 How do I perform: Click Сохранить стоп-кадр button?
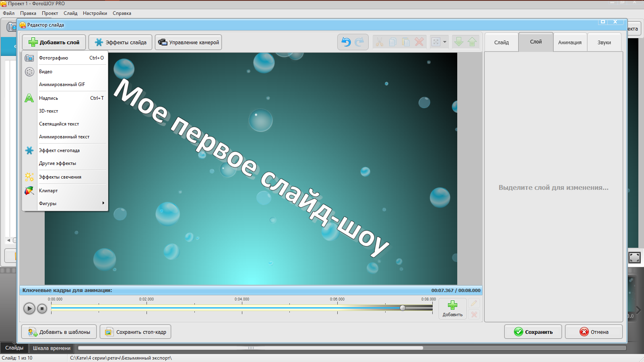pos(135,332)
